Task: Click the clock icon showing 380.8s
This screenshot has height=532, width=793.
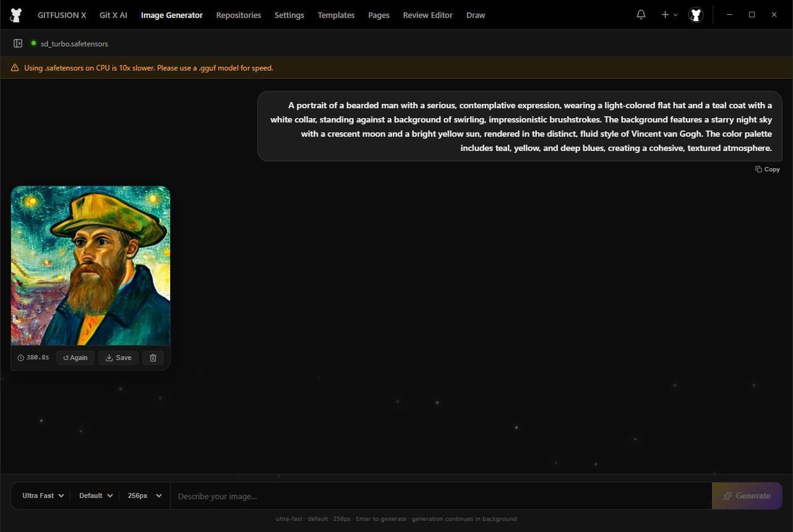Action: click(20, 358)
